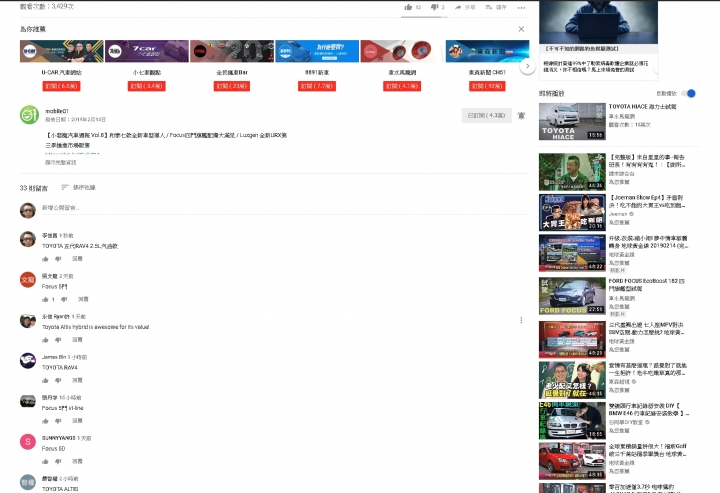Open FORD FOCUS EcoBoost 182 title
This screenshot has height=493, width=720.
[x=647, y=285]
